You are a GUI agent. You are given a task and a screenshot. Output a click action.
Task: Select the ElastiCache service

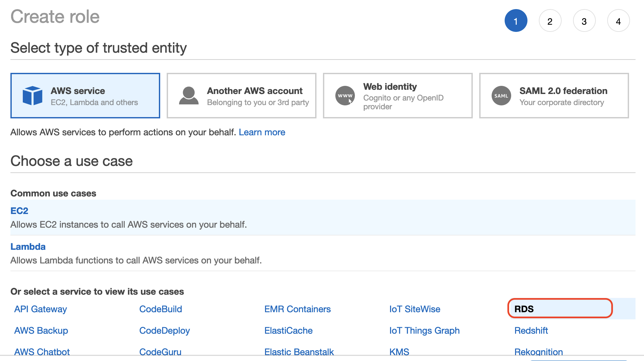(288, 330)
